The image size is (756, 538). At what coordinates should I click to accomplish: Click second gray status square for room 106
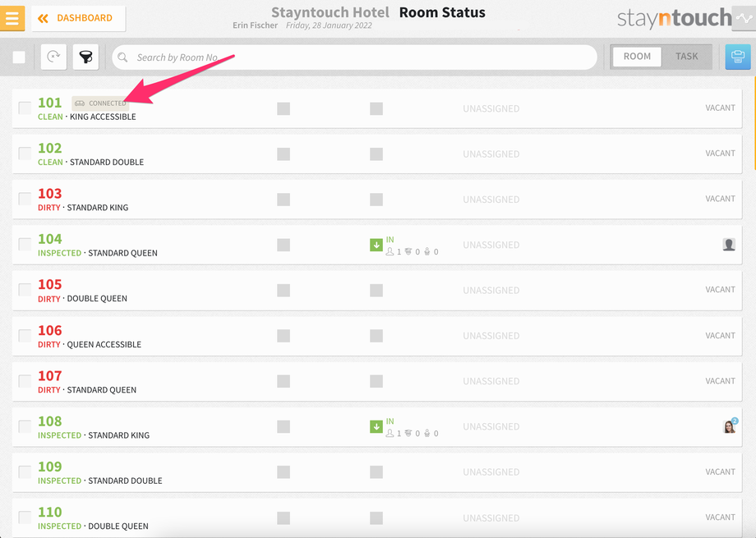pyautogui.click(x=376, y=336)
